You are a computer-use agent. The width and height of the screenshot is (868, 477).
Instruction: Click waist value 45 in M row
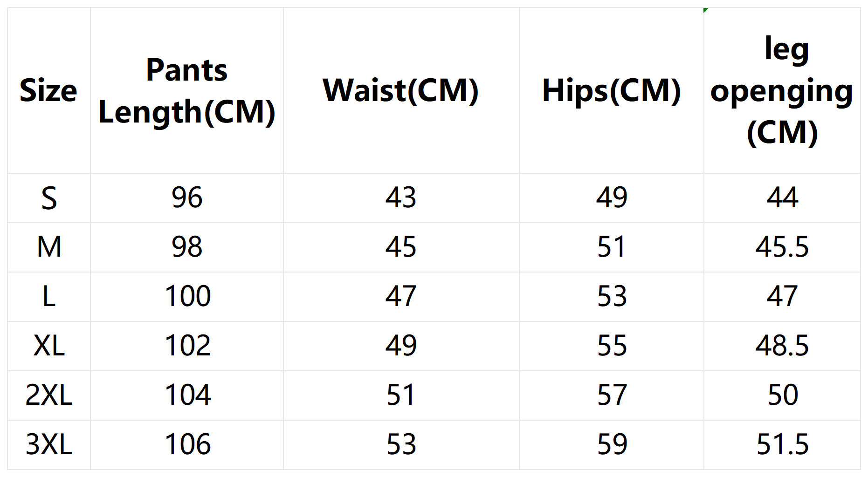401,247
